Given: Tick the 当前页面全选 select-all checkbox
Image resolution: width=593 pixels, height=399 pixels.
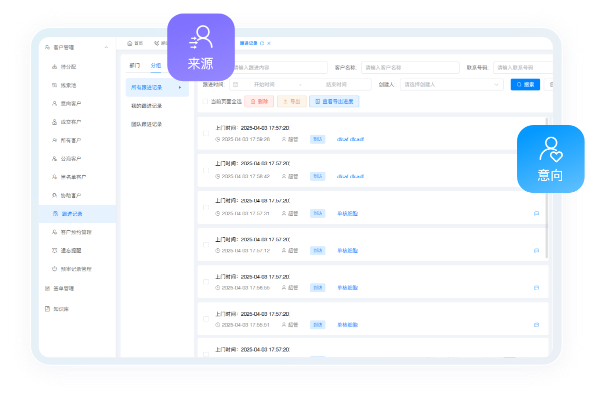Looking at the screenshot, I should [x=205, y=101].
